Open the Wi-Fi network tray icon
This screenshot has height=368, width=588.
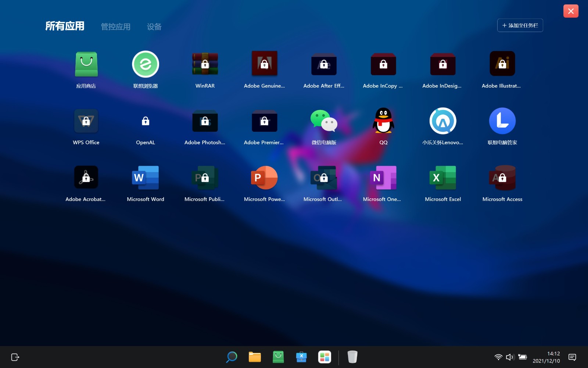[498, 357]
